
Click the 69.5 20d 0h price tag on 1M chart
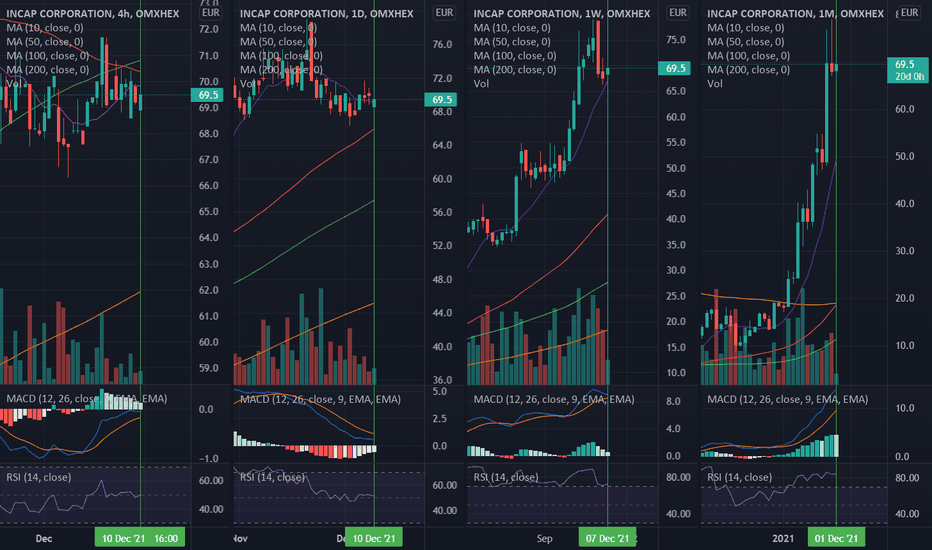[x=908, y=70]
